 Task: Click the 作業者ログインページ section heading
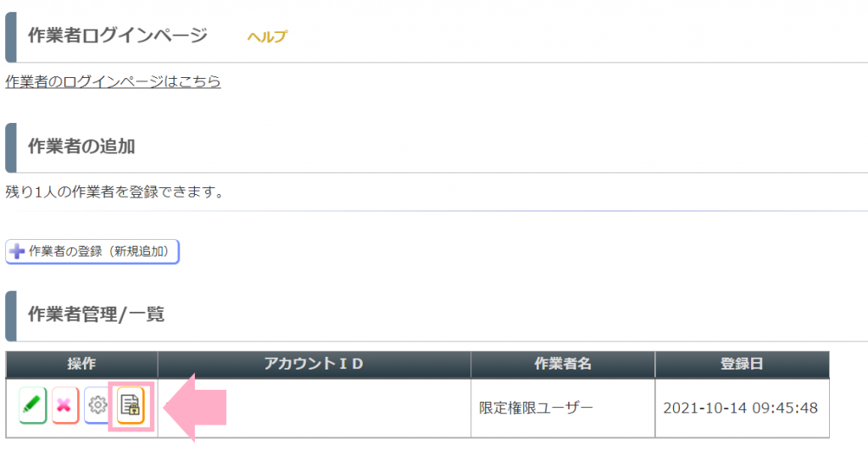[117, 36]
